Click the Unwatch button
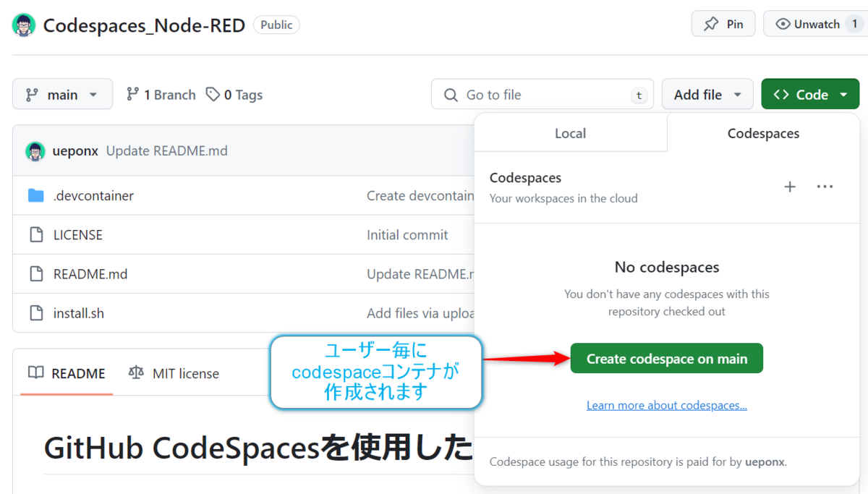Image resolution: width=868 pixels, height=494 pixels. coord(815,24)
